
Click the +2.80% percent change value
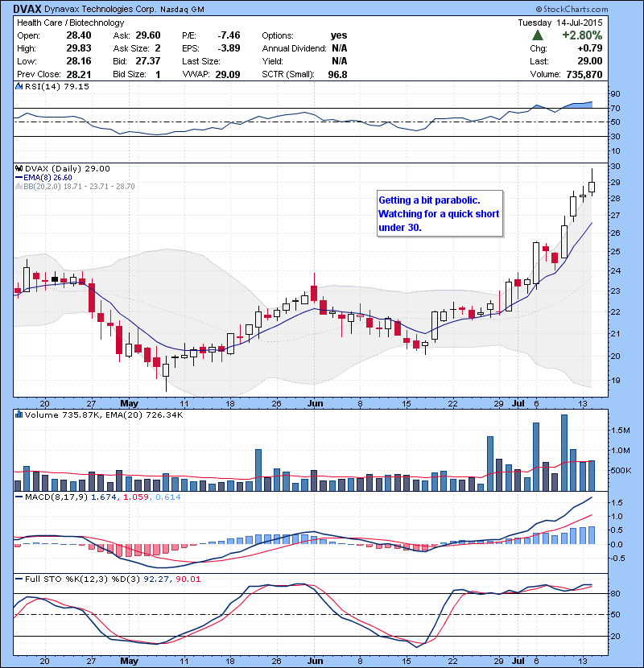(x=582, y=35)
